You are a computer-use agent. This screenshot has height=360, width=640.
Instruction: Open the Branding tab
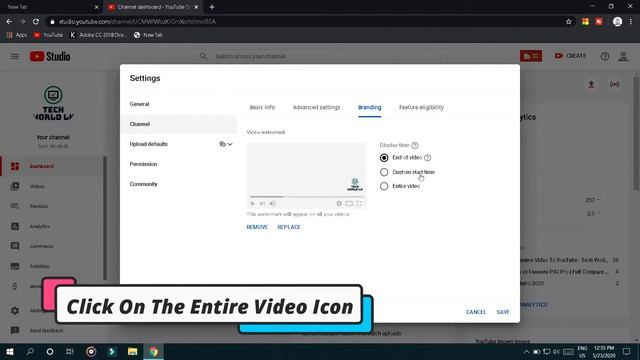point(369,107)
